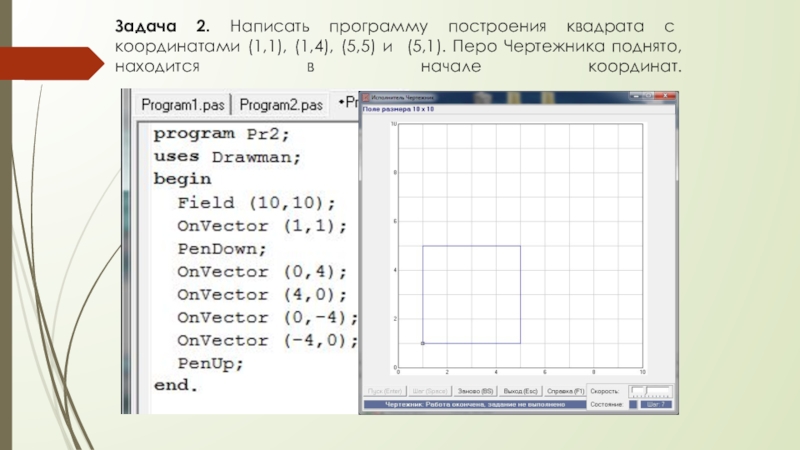Screen dimensions: 800x450
Task: Click code line 'OnVector (-4,0);'
Action: (267, 340)
